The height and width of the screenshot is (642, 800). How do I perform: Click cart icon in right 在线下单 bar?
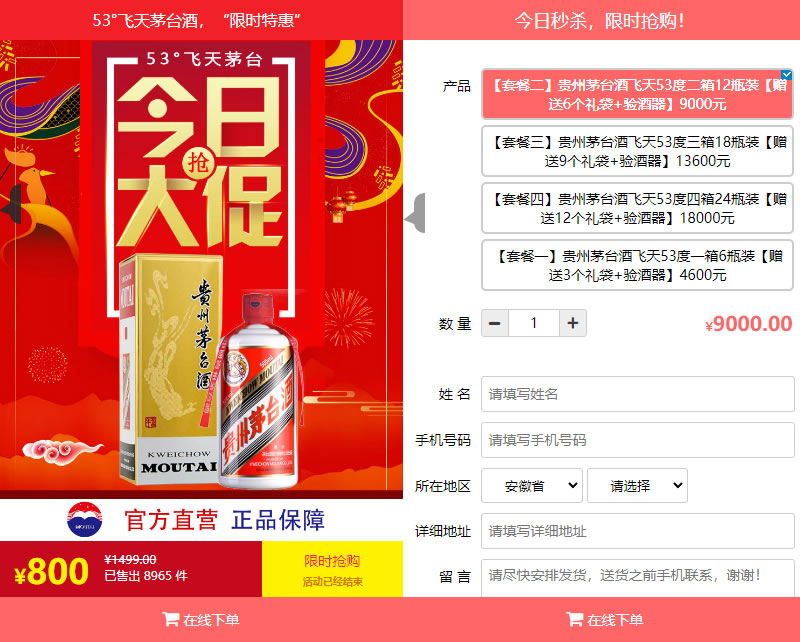(x=574, y=620)
